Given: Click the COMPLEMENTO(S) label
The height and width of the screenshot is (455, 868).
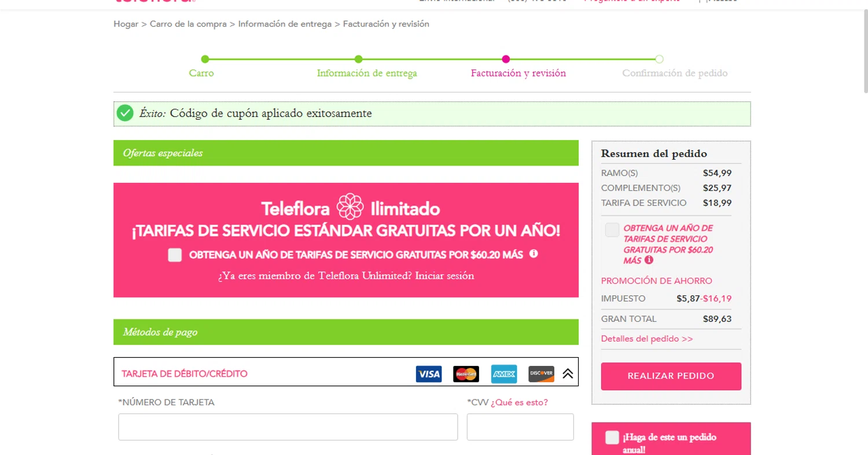Looking at the screenshot, I should pos(641,188).
